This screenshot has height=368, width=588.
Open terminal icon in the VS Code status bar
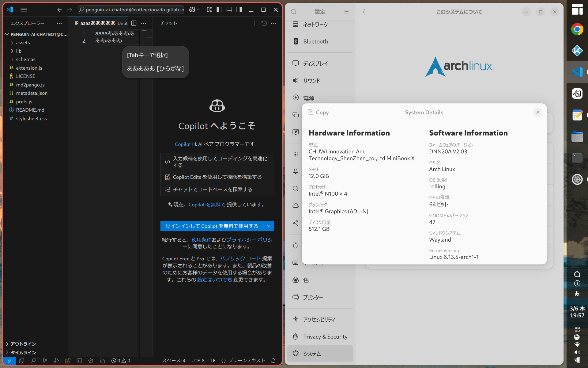click(79, 361)
